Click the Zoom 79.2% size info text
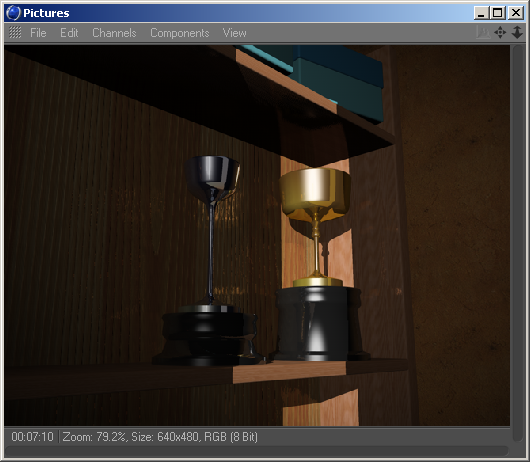The height and width of the screenshot is (462, 530). pyautogui.click(x=160, y=437)
